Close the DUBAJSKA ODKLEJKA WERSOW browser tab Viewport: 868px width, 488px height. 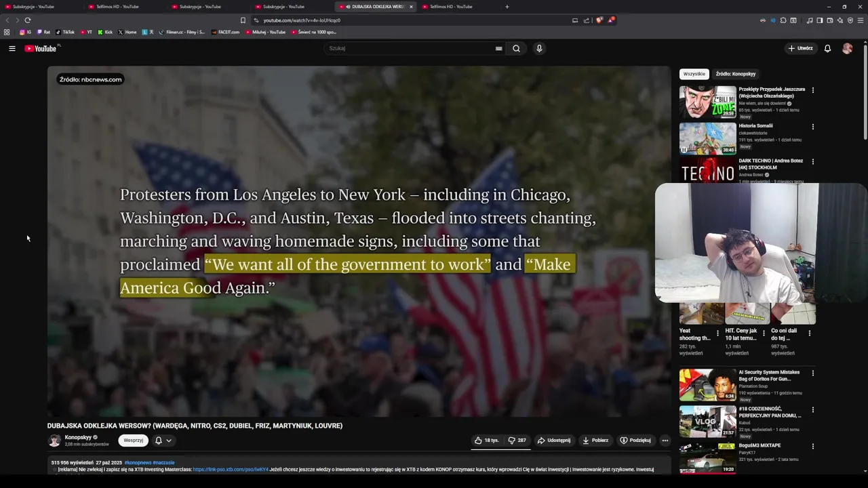(x=411, y=7)
